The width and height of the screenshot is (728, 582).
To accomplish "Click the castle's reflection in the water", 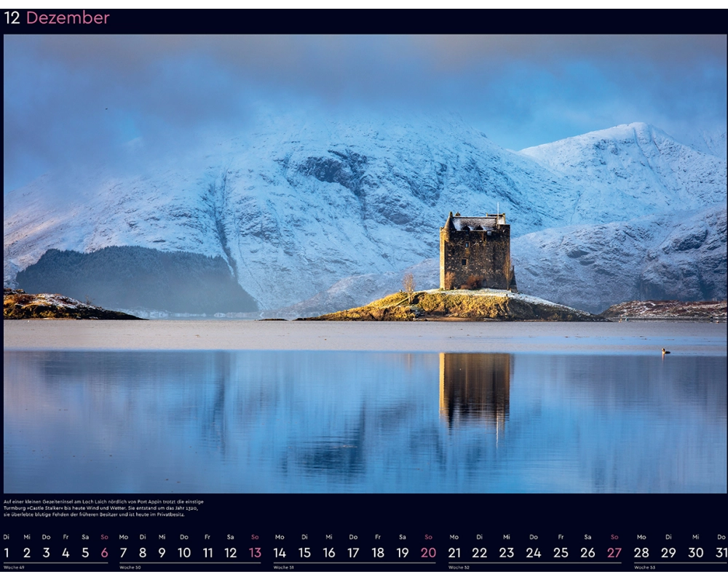I will (475, 389).
